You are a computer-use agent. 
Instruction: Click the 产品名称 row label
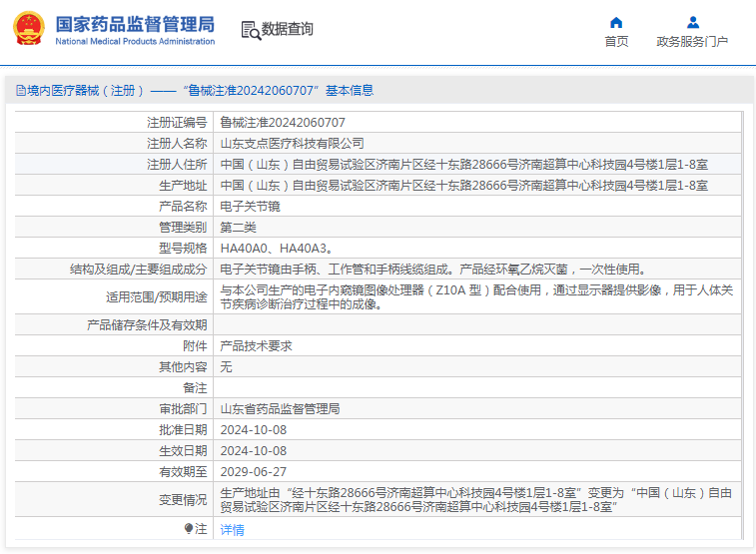(183, 207)
